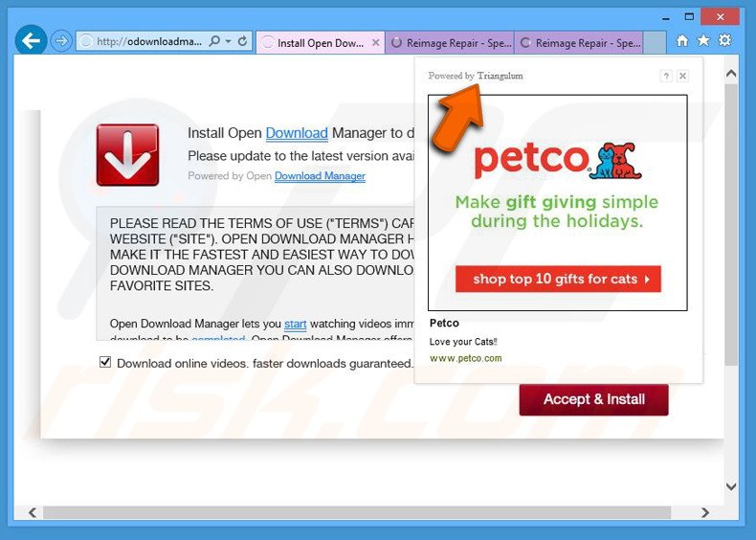Click the horizontal scrollbar thumb

tap(357, 512)
